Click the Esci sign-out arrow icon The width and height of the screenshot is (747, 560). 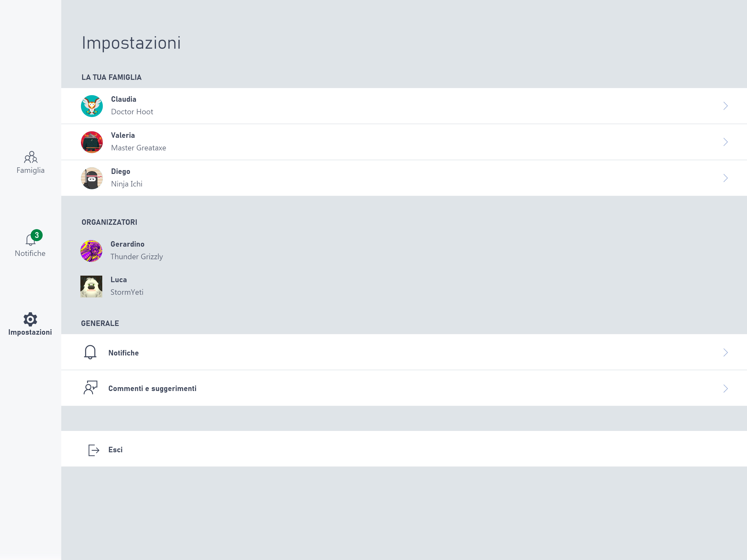pos(94,450)
